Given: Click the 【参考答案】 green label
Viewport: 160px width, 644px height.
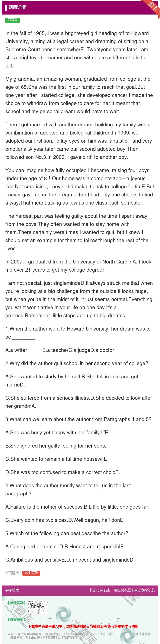Looking at the screenshot, I should click(x=16, y=603).
